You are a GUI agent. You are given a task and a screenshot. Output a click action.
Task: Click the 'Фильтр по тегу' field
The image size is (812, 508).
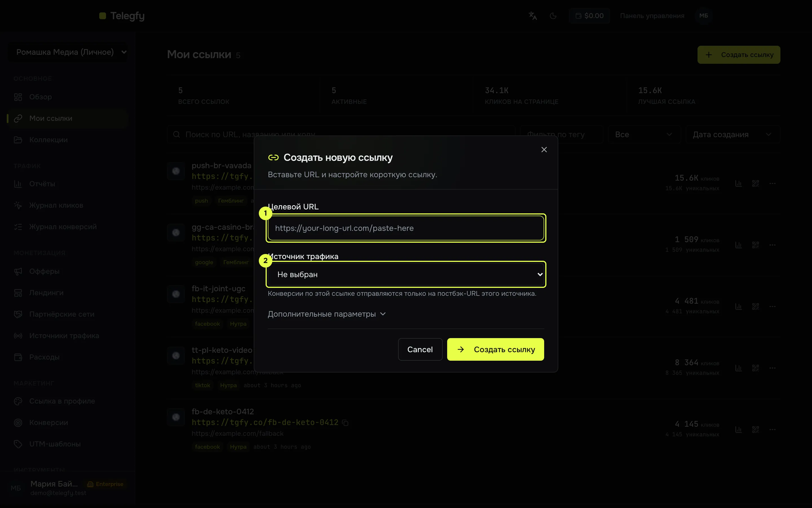pos(561,134)
